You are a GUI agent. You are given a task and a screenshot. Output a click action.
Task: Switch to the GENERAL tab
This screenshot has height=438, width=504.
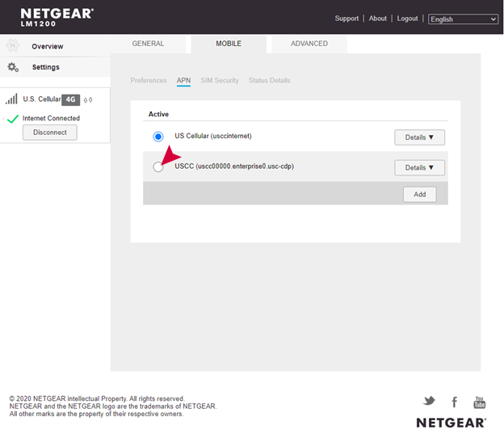coord(148,44)
